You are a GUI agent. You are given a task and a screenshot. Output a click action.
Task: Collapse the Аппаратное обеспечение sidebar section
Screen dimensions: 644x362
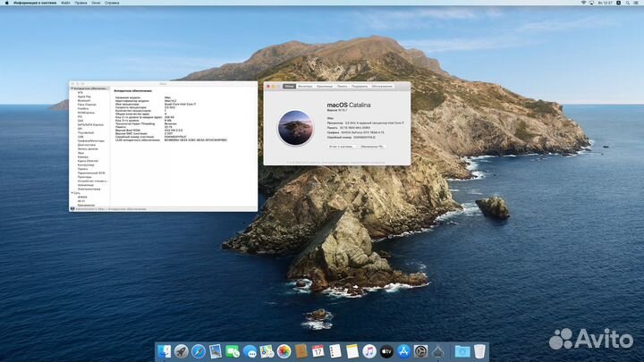pos(72,88)
